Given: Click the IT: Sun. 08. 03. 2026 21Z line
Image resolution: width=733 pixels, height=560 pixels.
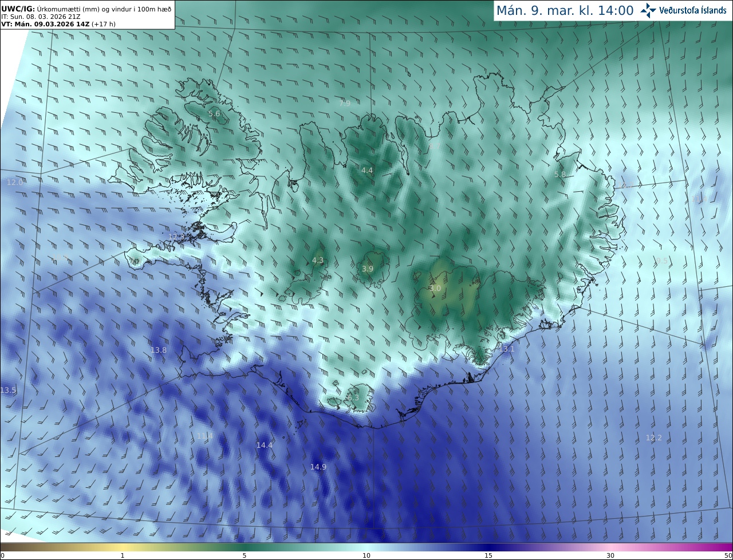Looking at the screenshot, I should click(41, 17).
